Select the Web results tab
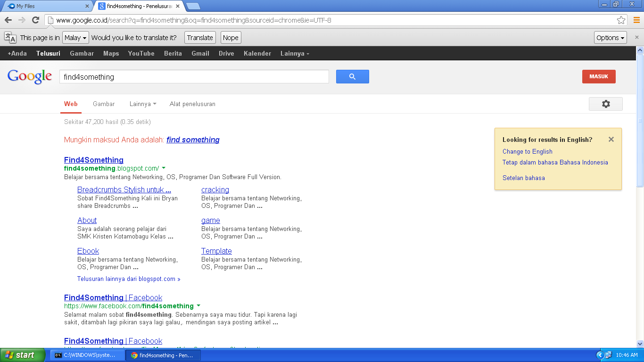This screenshot has width=644, height=362. tap(71, 104)
